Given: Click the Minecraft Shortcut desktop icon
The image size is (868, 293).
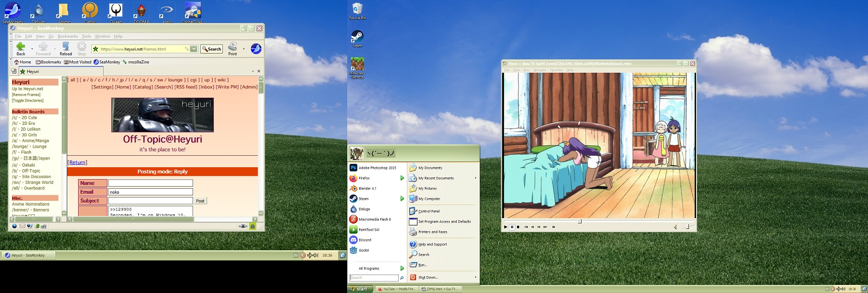Looking at the screenshot, I should [357, 68].
